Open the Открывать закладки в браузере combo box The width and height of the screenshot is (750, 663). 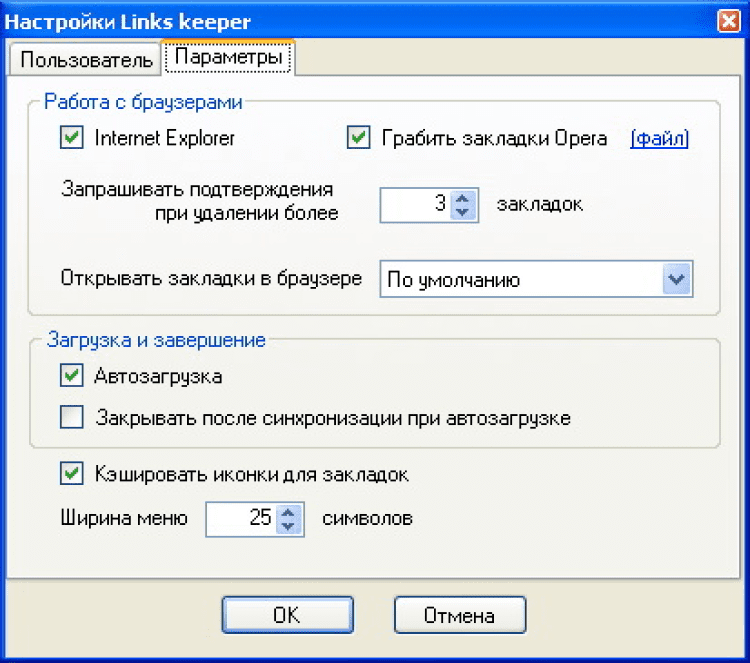coord(520,279)
